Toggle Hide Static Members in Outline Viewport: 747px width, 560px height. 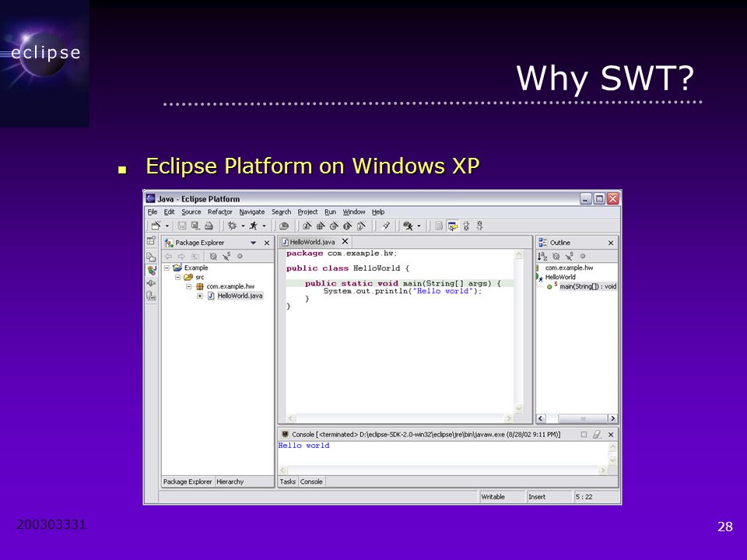[570, 256]
